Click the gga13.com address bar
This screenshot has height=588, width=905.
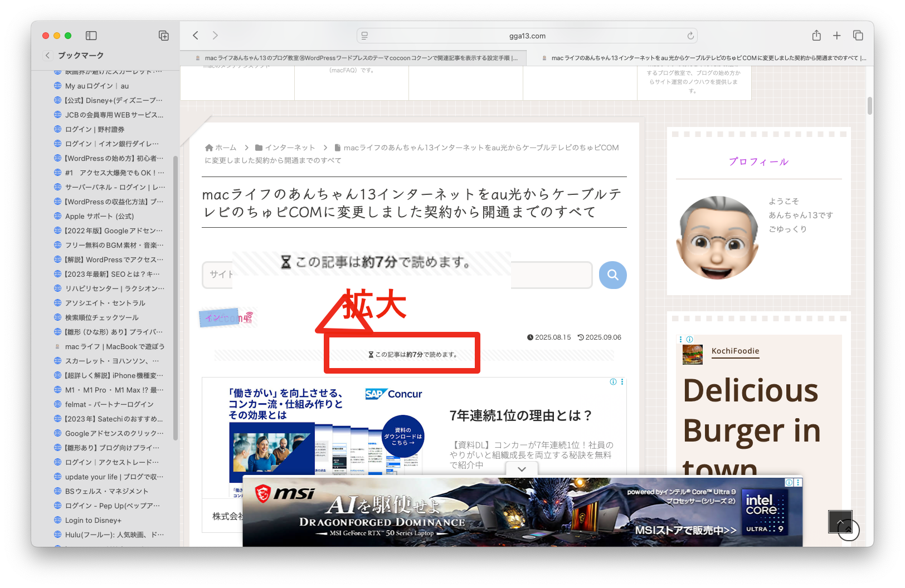(527, 36)
